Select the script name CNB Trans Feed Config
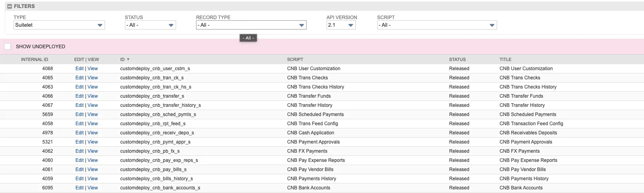The image size is (644, 193). pyautogui.click(x=313, y=124)
